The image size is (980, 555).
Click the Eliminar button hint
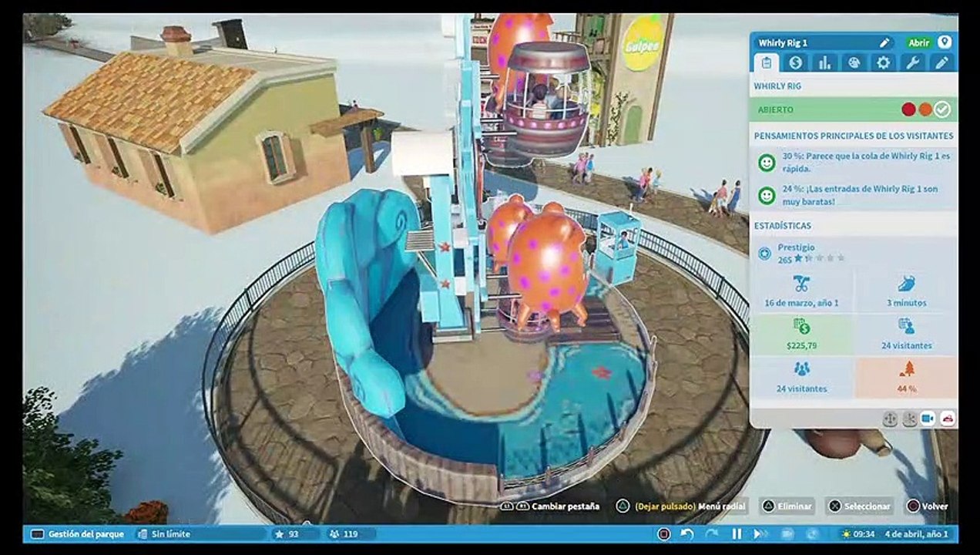(x=787, y=506)
